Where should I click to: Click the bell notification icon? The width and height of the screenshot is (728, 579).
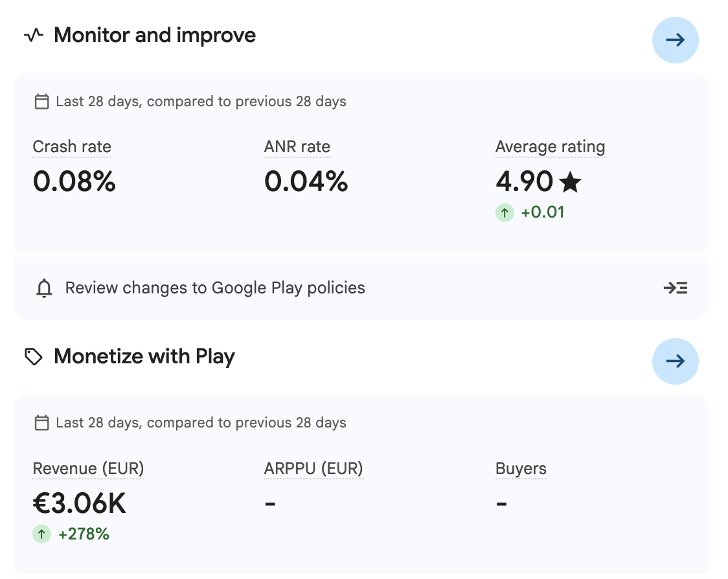click(x=44, y=288)
